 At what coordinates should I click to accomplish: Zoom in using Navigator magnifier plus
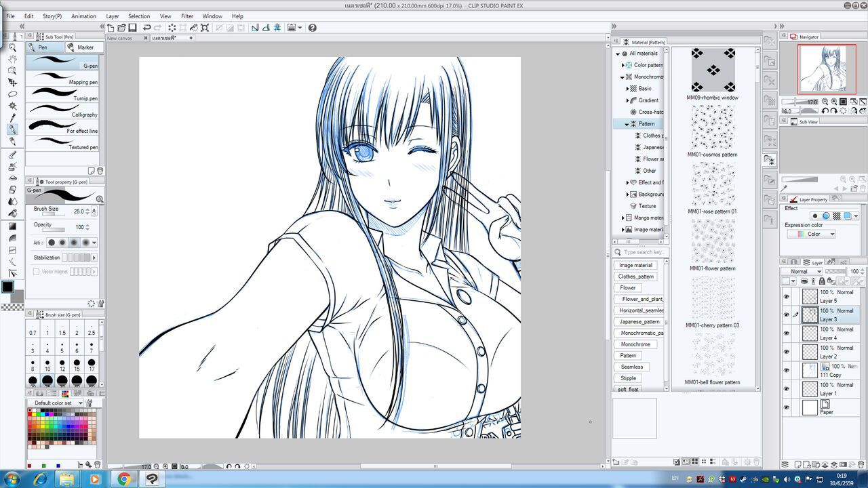(833, 102)
